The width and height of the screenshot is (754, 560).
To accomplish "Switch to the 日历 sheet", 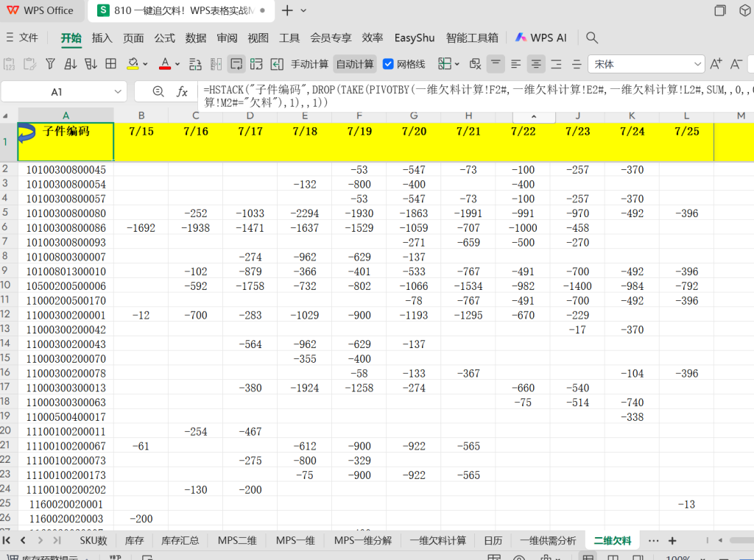I will [493, 540].
